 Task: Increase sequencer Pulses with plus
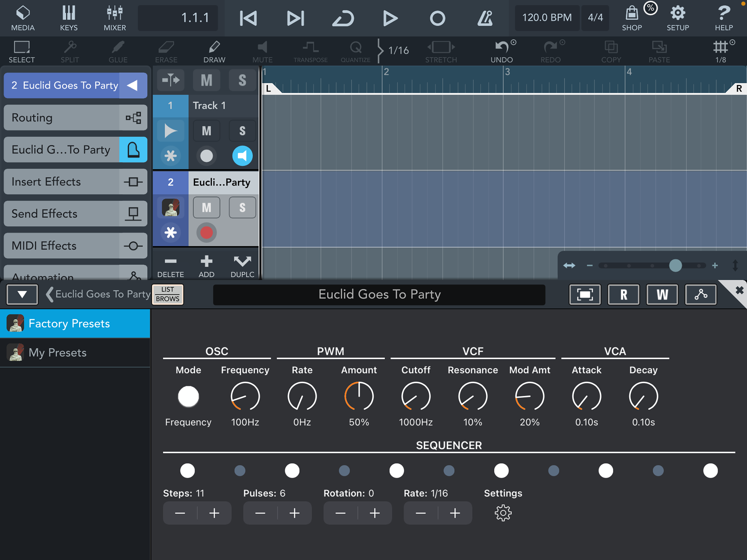point(294,513)
